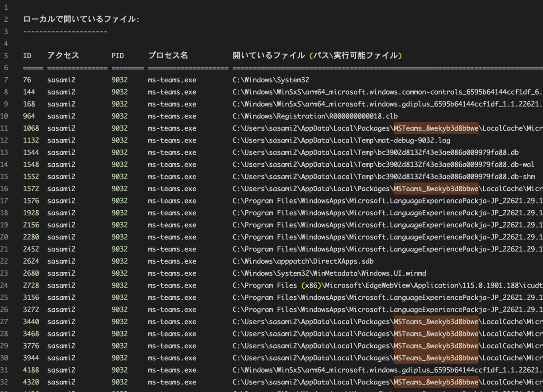Image resolution: width=543 pixels, height=392 pixels.
Task: Click 'ms-teams.exe' in row 2452
Action: tap(172, 249)
